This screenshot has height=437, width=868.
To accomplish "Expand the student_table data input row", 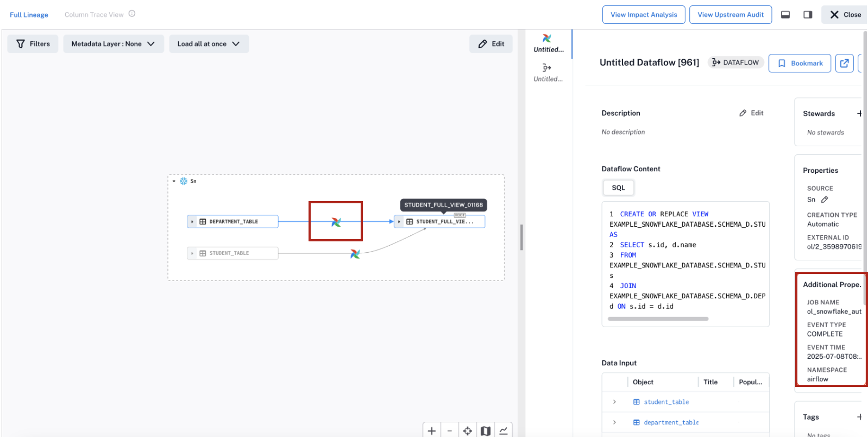I will (x=614, y=402).
